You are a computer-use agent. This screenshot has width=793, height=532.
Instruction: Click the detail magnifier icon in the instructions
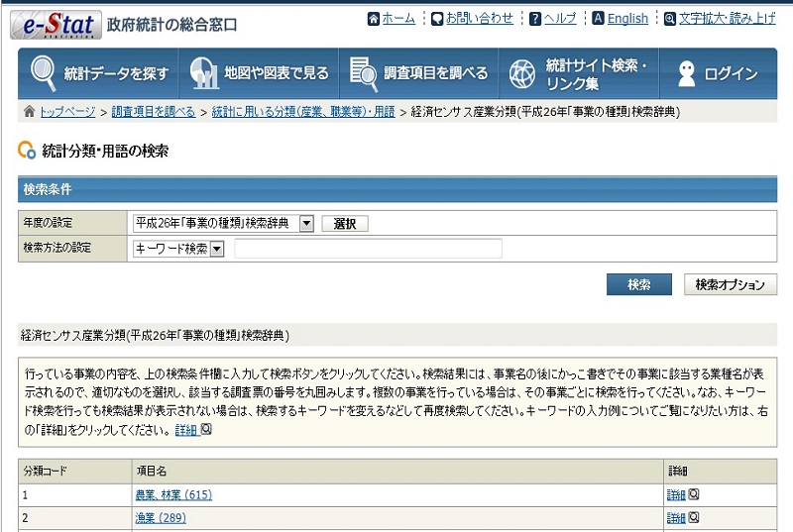[x=206, y=429]
